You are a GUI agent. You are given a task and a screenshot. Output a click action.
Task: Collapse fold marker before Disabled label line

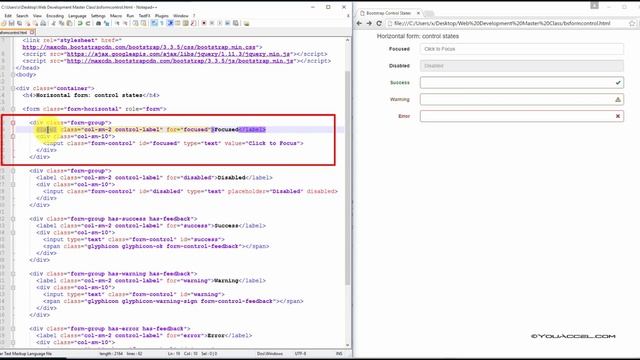pos(13,171)
